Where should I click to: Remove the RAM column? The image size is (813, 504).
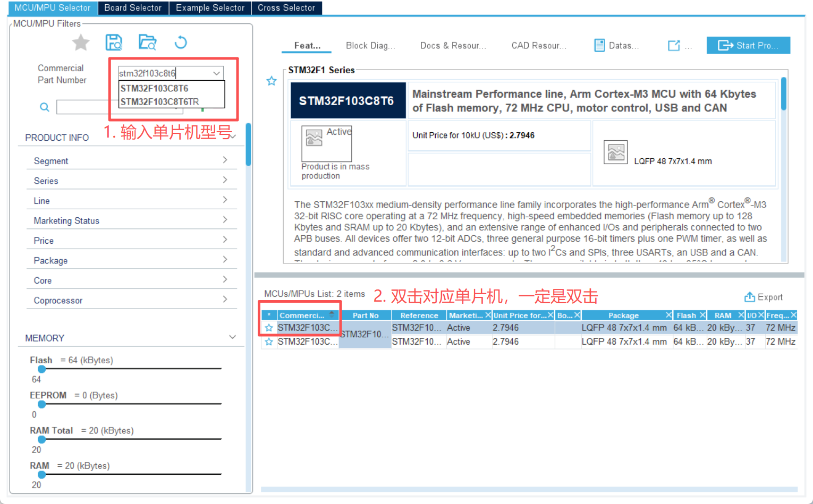pos(741,315)
